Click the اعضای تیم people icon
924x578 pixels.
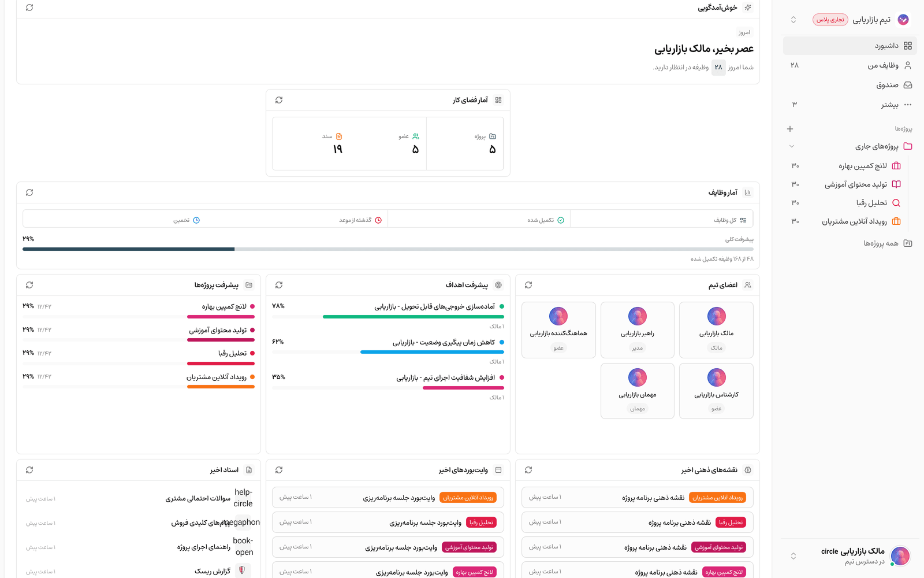pos(748,285)
